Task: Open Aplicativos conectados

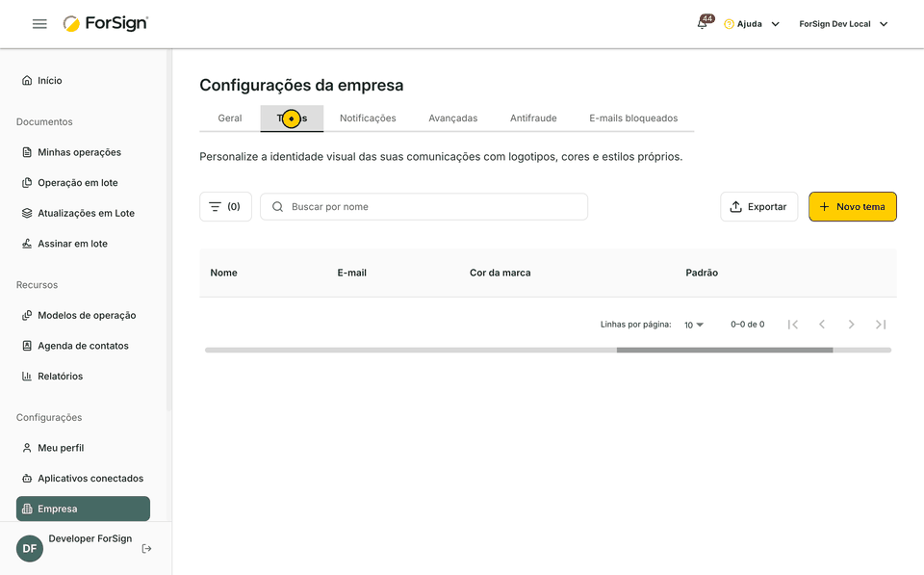Action: coord(83,479)
